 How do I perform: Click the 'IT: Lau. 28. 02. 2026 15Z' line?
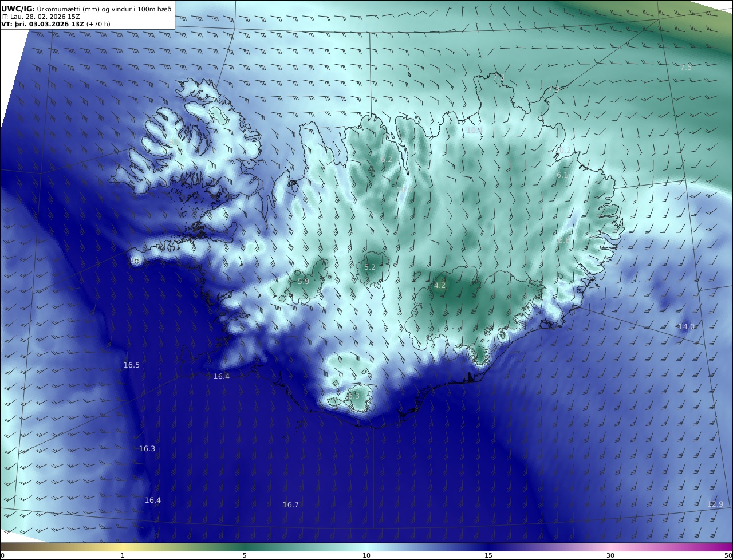(x=41, y=17)
